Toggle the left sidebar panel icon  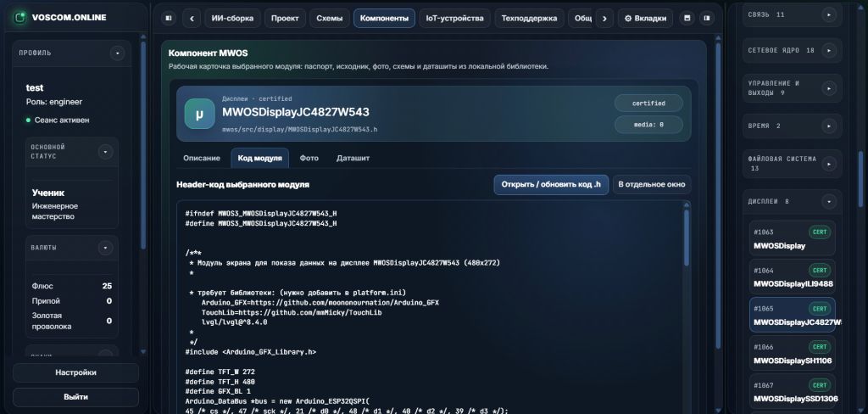(169, 19)
